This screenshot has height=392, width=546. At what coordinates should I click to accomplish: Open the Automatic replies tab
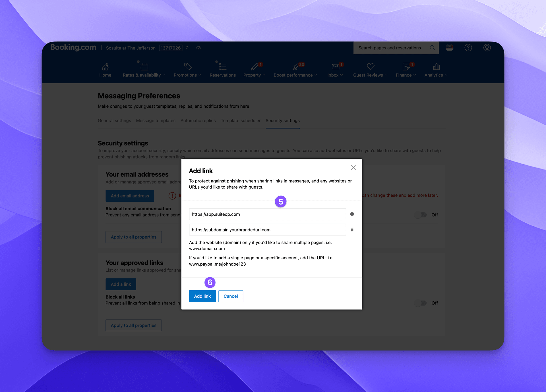(x=198, y=120)
